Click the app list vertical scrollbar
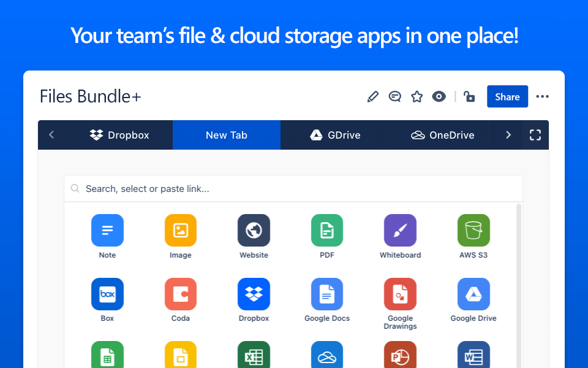This screenshot has width=588, height=368. click(x=519, y=285)
